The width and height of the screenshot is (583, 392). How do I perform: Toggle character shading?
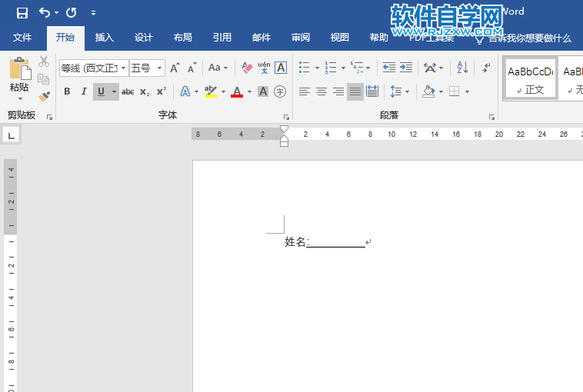[x=263, y=91]
